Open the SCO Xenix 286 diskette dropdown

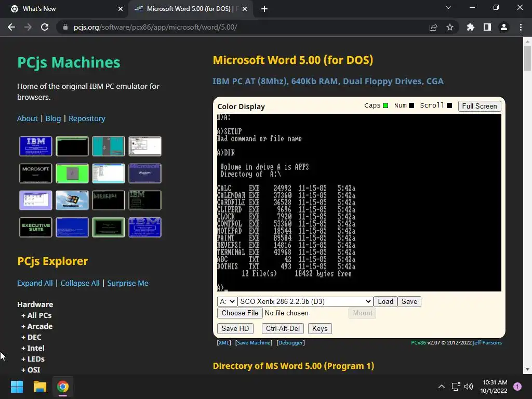click(305, 301)
